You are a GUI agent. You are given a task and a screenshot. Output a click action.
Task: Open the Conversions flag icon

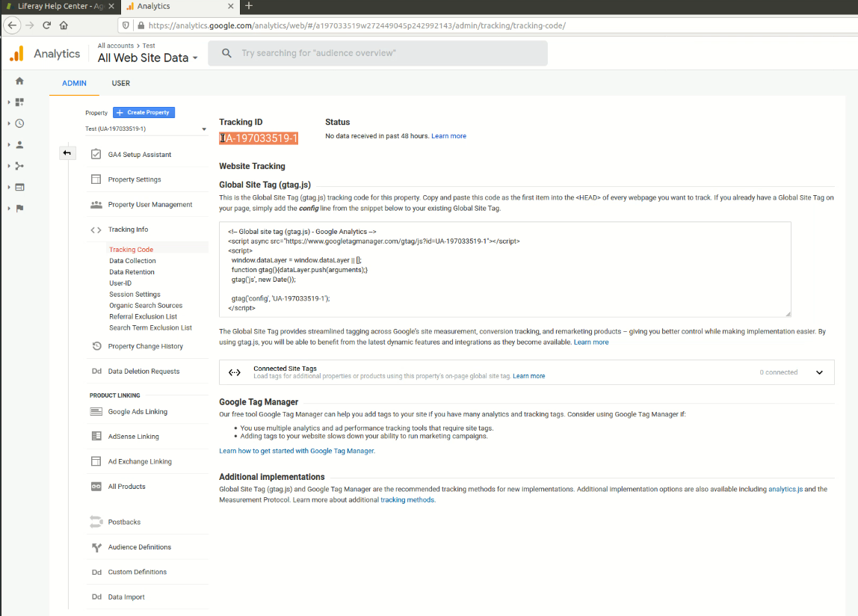(x=19, y=208)
